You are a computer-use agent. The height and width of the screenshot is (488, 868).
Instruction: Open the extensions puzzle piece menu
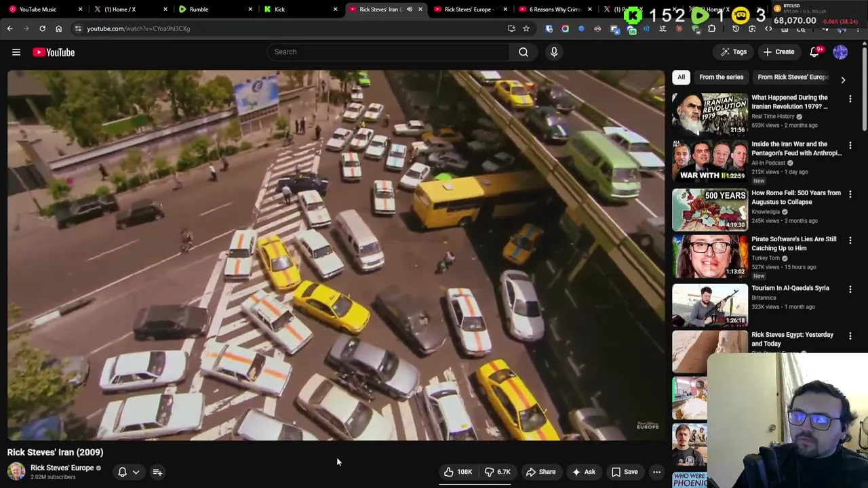(x=711, y=28)
